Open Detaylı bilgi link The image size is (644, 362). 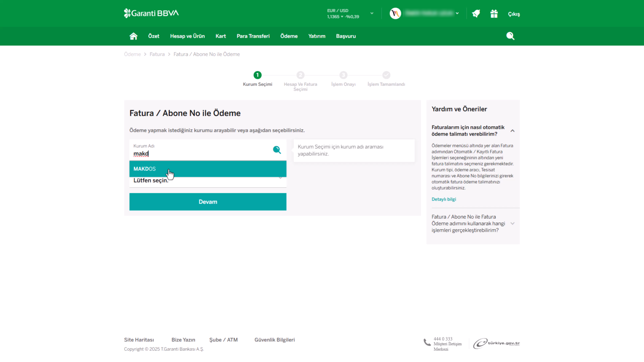pos(444,199)
